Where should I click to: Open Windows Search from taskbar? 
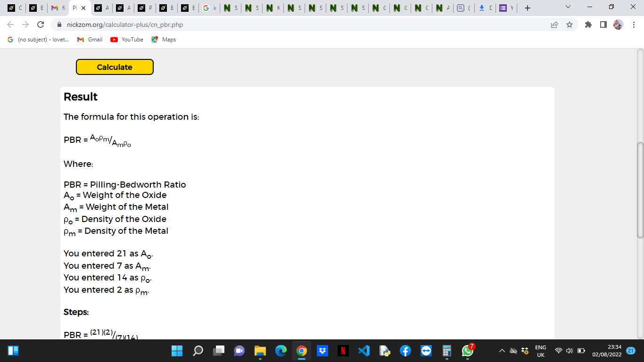coord(198,351)
